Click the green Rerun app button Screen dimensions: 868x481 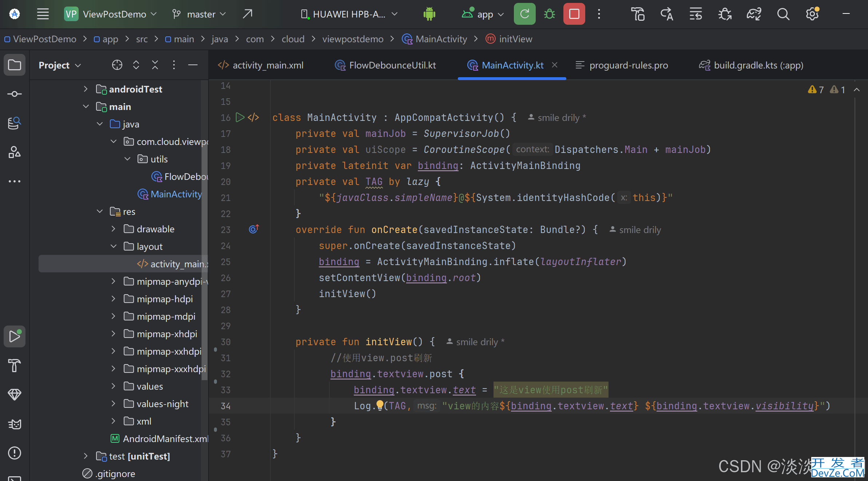point(524,14)
